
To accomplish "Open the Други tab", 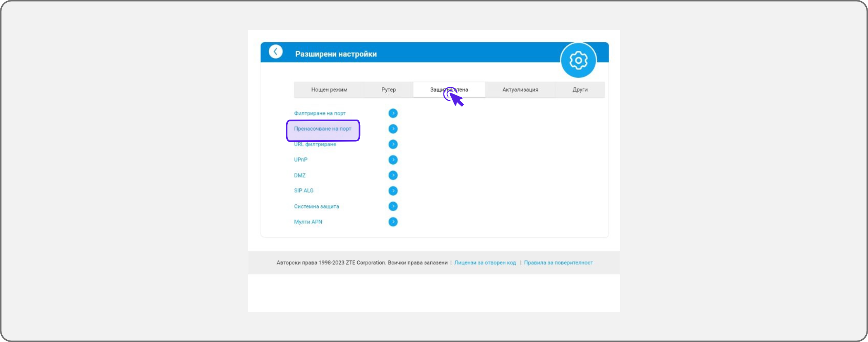I will coord(580,90).
